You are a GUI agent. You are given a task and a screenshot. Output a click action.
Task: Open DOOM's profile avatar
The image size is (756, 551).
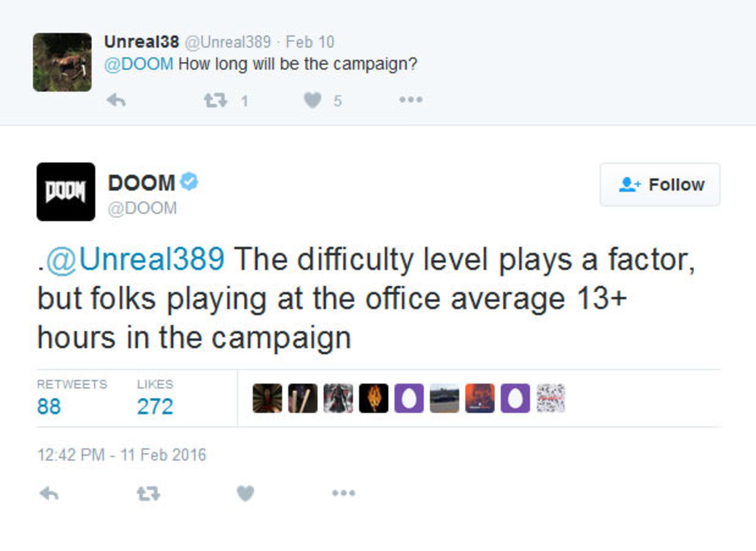tap(66, 192)
